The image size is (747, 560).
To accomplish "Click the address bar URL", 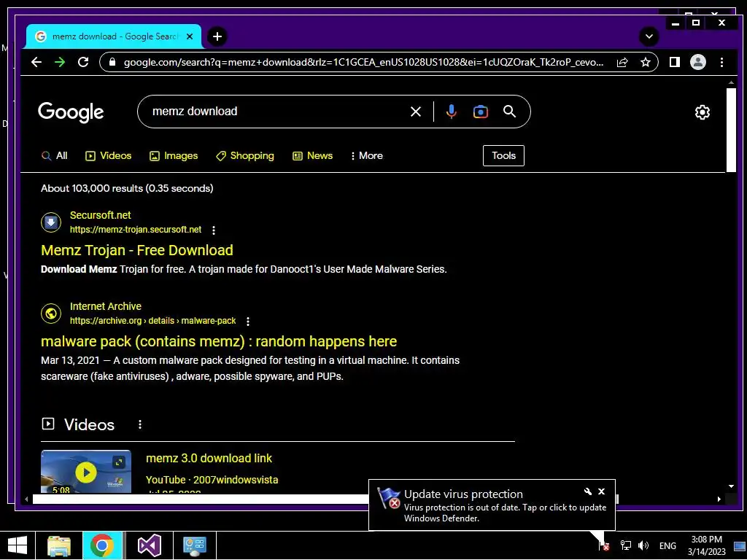I will [363, 63].
